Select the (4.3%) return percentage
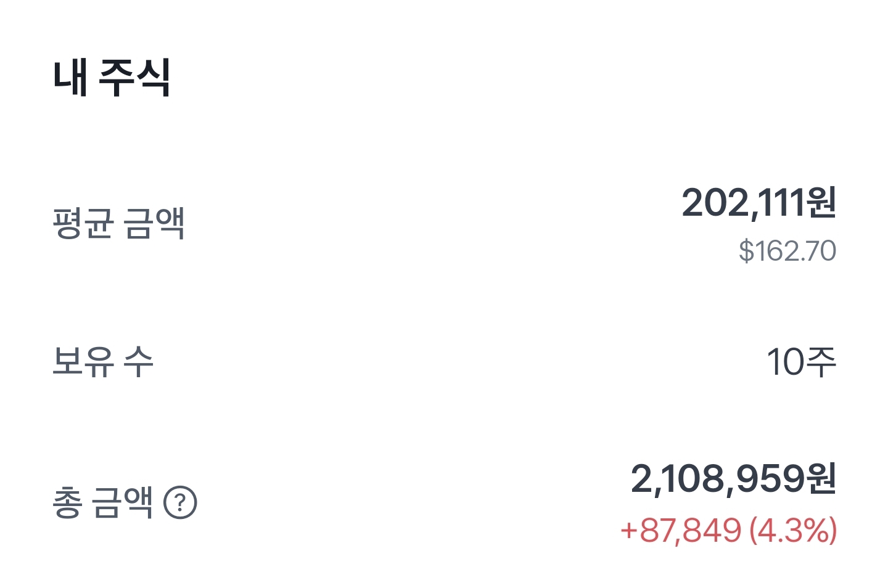The image size is (888, 588). click(793, 530)
